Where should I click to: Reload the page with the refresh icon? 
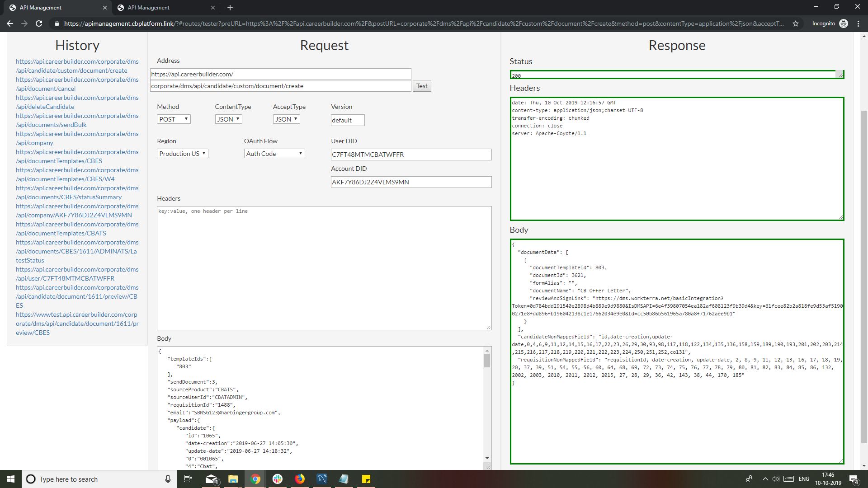[39, 23]
